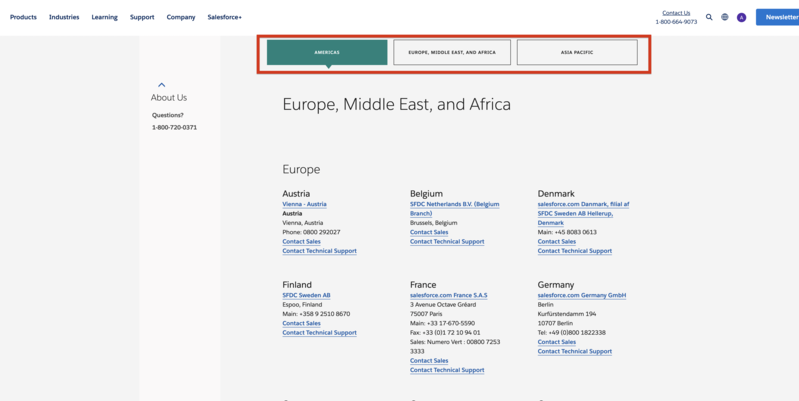
Task: Click the Newsletter button
Action: coord(778,17)
